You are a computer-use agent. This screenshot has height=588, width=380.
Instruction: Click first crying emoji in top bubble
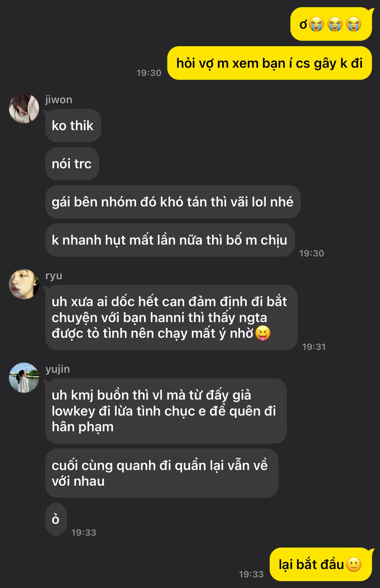pos(316,24)
